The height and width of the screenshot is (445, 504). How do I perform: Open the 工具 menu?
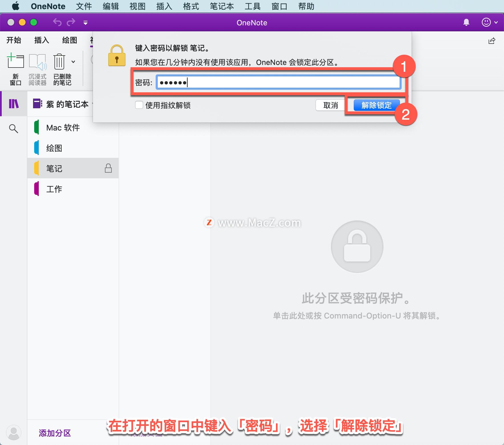[x=253, y=6]
